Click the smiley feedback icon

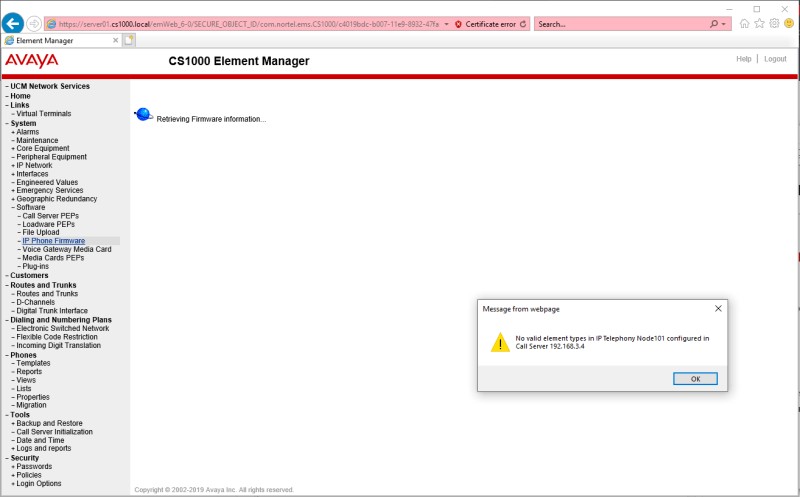coord(789,23)
